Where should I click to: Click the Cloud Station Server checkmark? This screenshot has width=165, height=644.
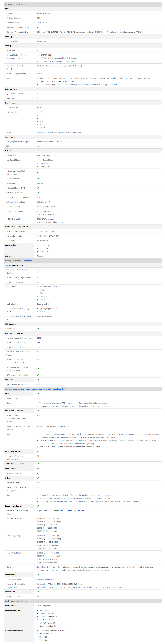tap(38, 411)
